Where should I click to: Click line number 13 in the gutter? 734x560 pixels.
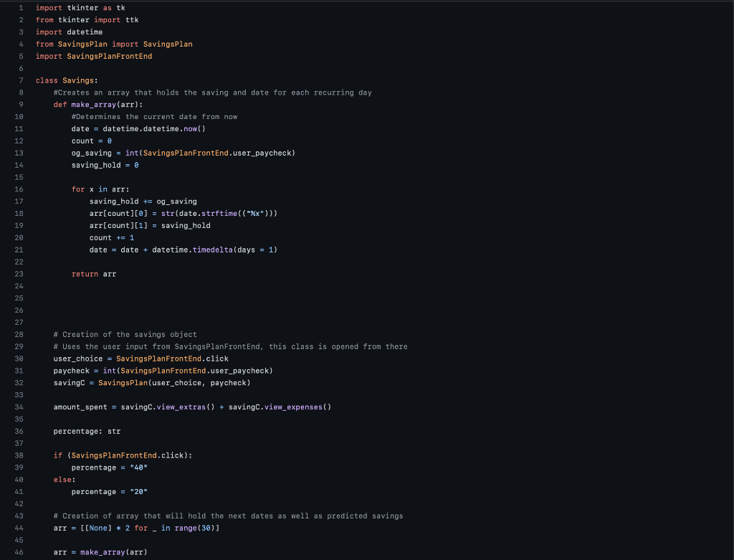pos(19,153)
